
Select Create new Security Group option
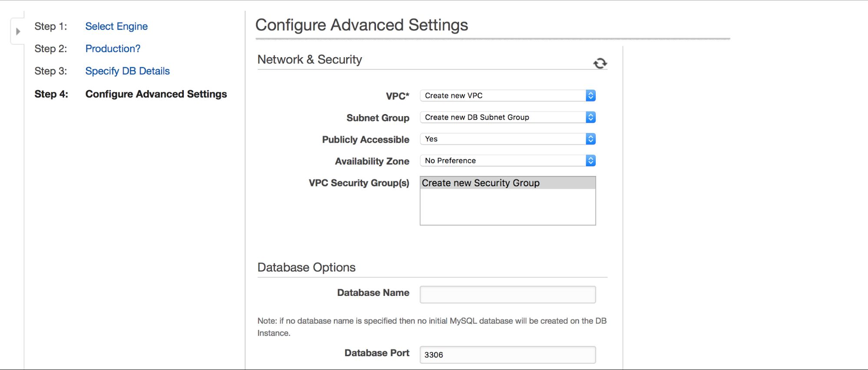click(x=508, y=183)
